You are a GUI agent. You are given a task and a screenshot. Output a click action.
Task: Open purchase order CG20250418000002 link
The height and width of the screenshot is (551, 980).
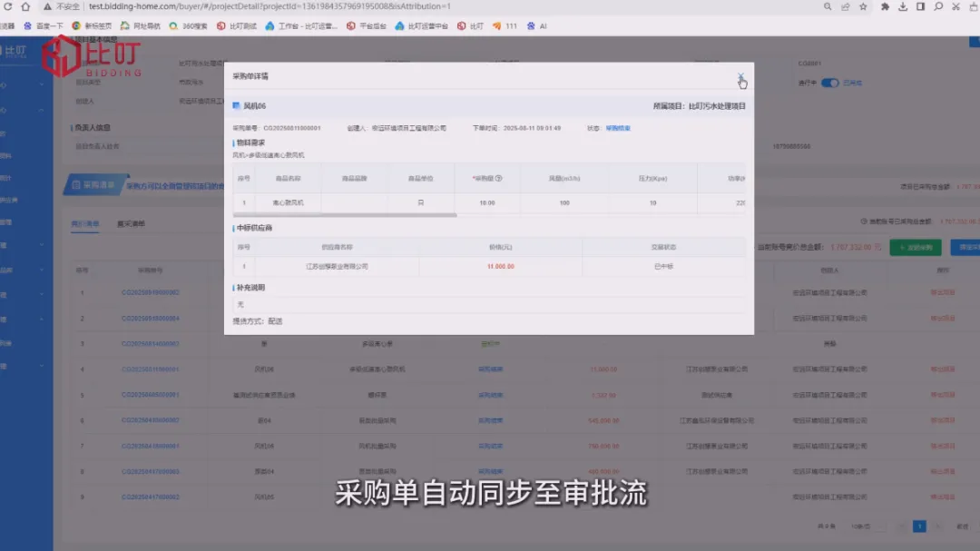pyautogui.click(x=151, y=420)
